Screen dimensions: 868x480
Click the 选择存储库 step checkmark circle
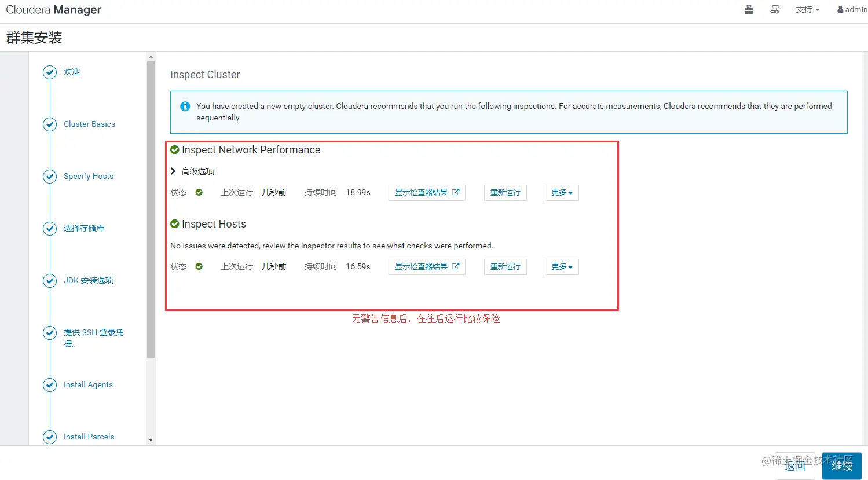50,229
